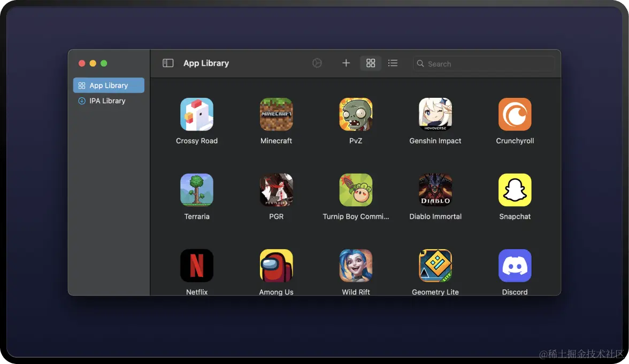
Task: Click the Turnip Boy Commi... label
Action: pos(356,216)
